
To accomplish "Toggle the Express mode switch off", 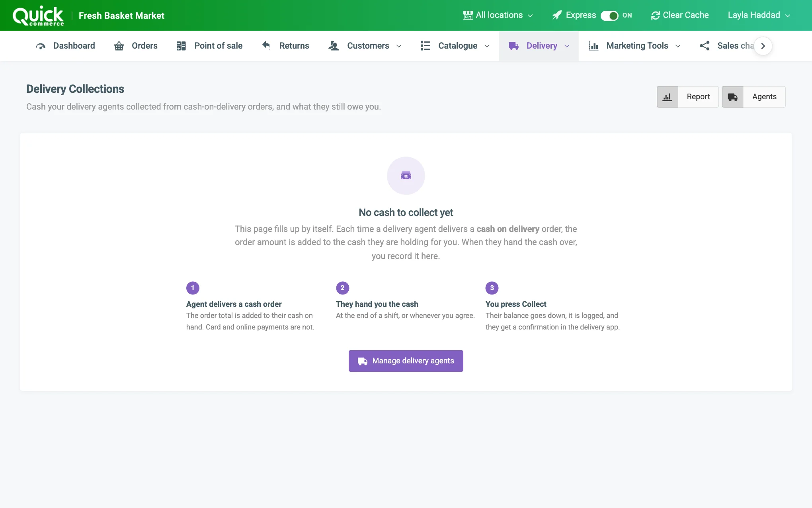I will [x=609, y=16].
